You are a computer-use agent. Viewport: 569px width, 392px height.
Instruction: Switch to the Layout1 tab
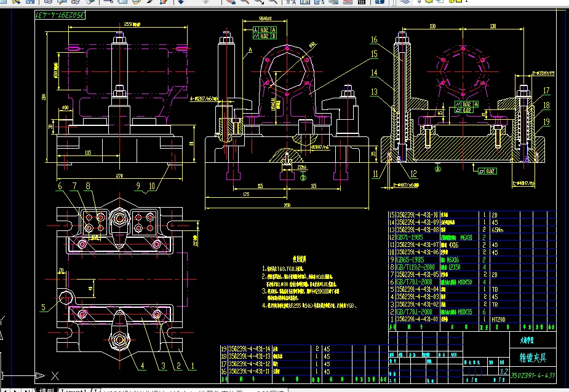tap(73, 390)
